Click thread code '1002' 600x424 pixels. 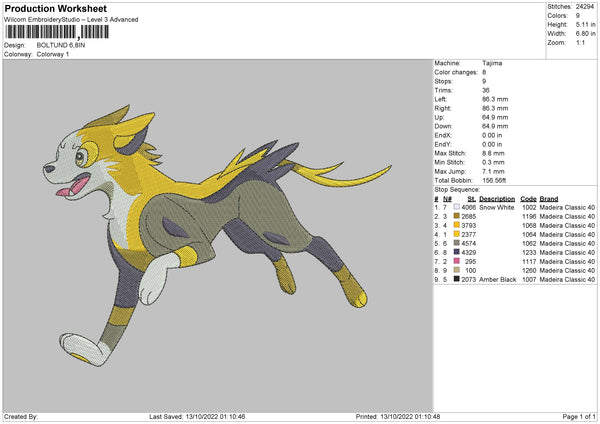tap(529, 207)
